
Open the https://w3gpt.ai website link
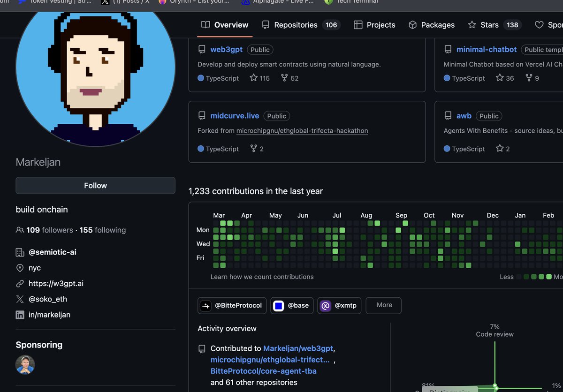coord(56,283)
